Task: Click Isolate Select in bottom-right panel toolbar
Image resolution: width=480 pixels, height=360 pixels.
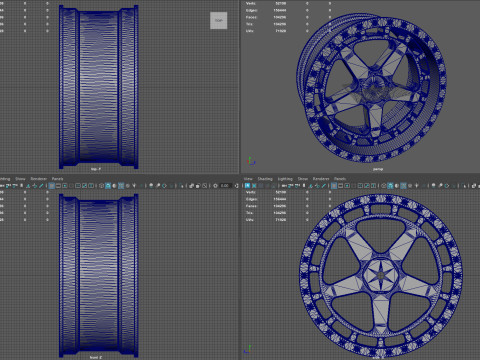Action: pos(464,186)
